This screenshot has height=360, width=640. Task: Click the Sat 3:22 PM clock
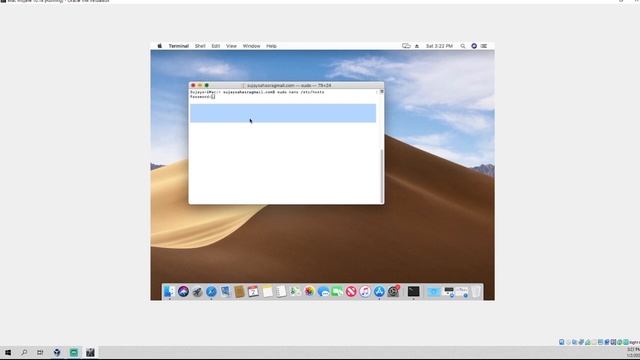[439, 46]
